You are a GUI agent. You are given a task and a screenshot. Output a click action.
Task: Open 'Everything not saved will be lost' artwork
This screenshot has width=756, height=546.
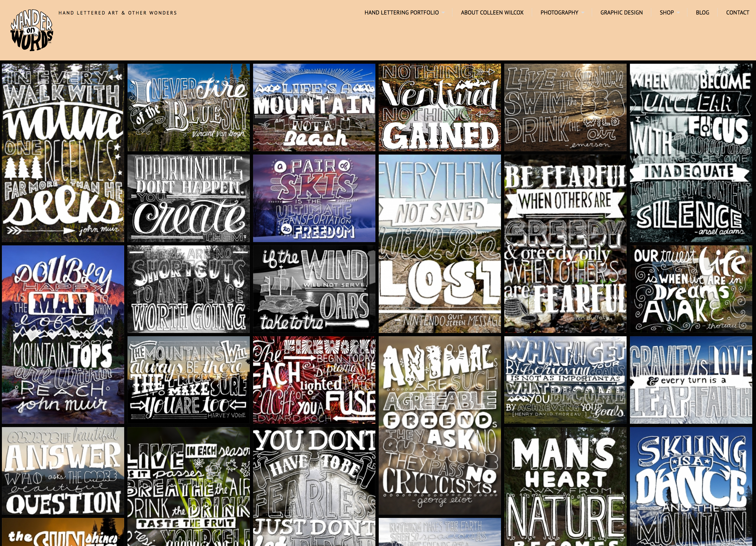point(440,244)
